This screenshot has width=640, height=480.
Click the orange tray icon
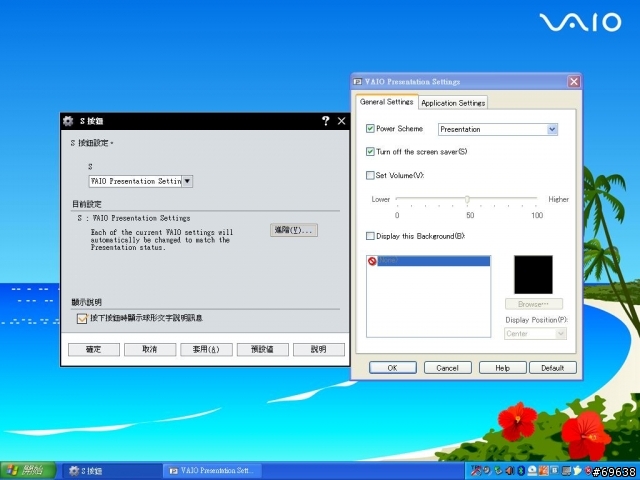click(543, 471)
